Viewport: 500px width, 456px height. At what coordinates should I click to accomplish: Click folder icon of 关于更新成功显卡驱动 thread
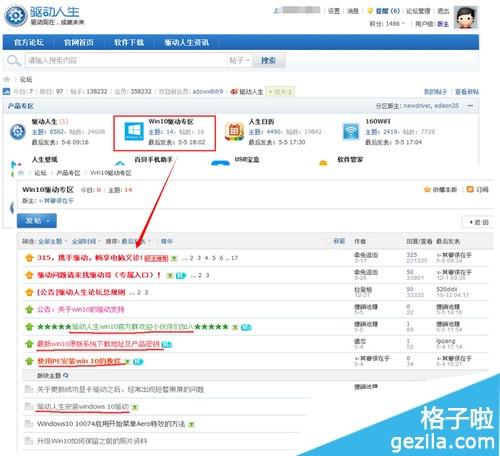[29, 389]
